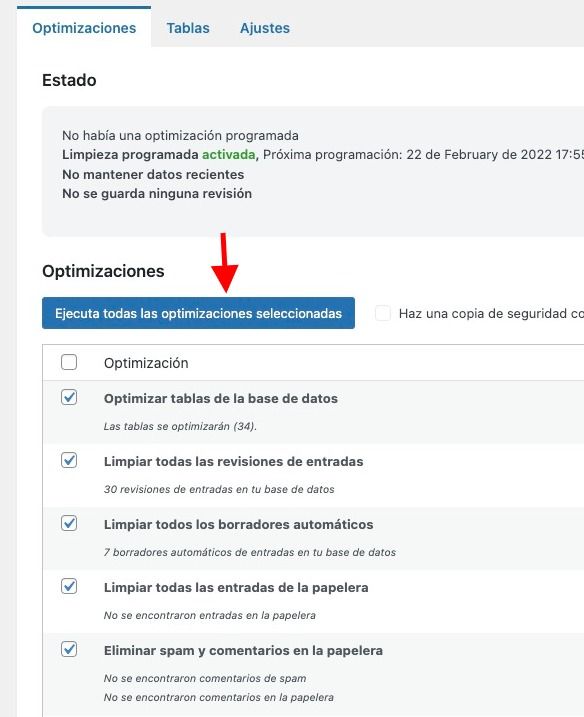The height and width of the screenshot is (717, 584).
Task: Click the 'Limpiar todas las revisiones de entradas' title
Action: pos(233,461)
